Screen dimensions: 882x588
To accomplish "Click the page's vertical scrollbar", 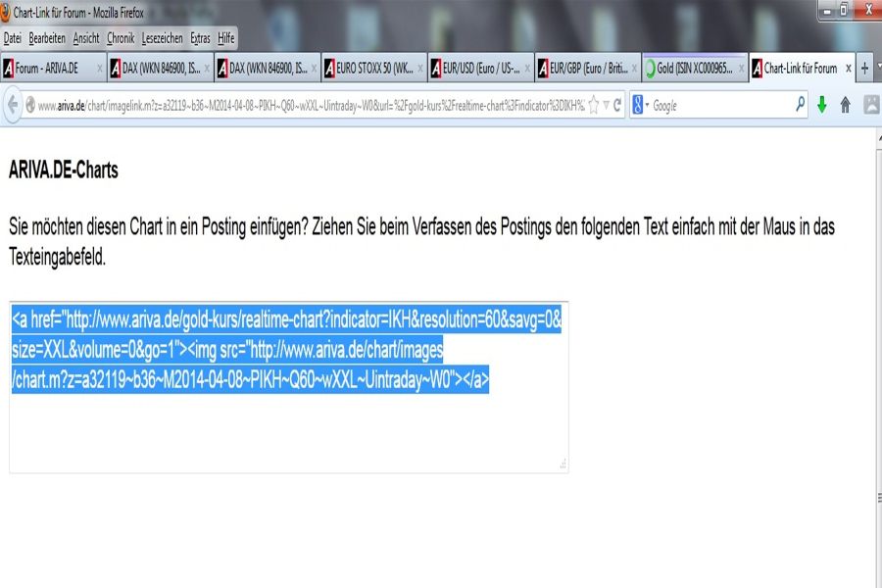I will point(879,360).
